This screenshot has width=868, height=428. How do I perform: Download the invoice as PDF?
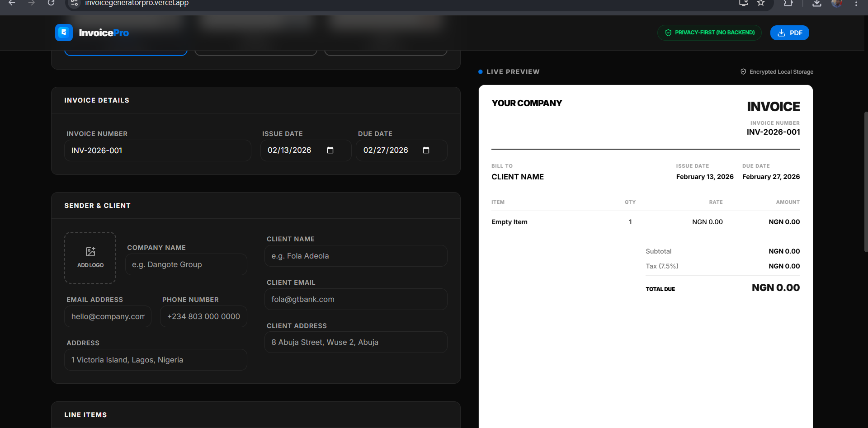click(x=790, y=33)
